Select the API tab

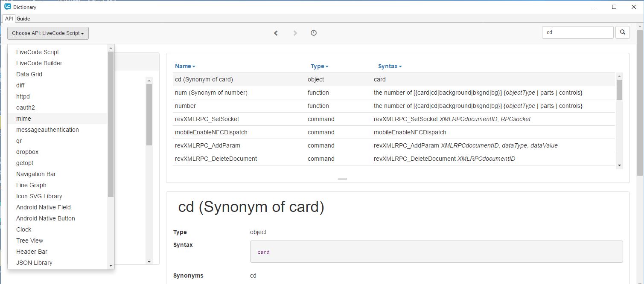pos(9,19)
